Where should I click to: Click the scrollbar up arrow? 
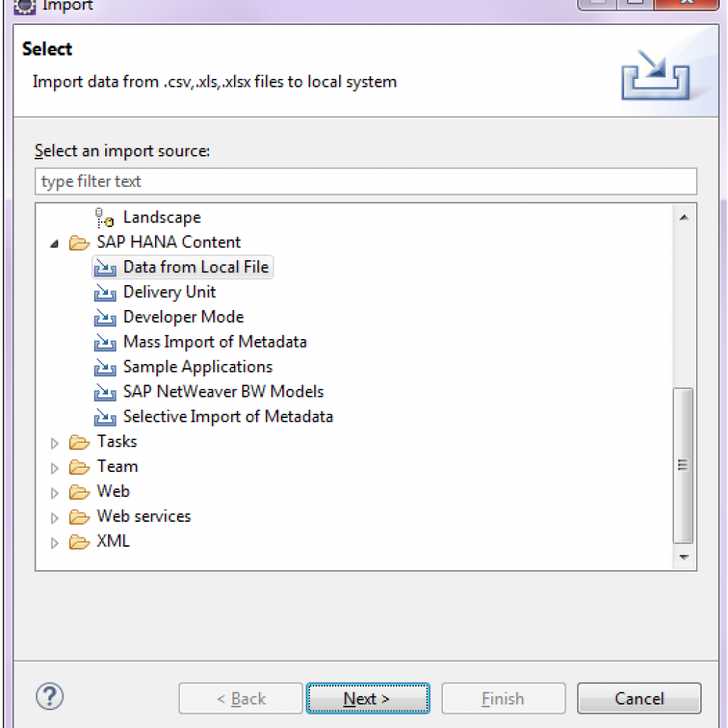point(684,218)
